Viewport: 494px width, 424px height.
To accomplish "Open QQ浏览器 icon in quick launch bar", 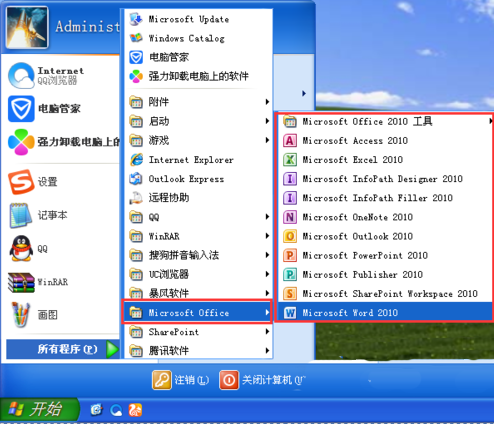I will tap(116, 410).
